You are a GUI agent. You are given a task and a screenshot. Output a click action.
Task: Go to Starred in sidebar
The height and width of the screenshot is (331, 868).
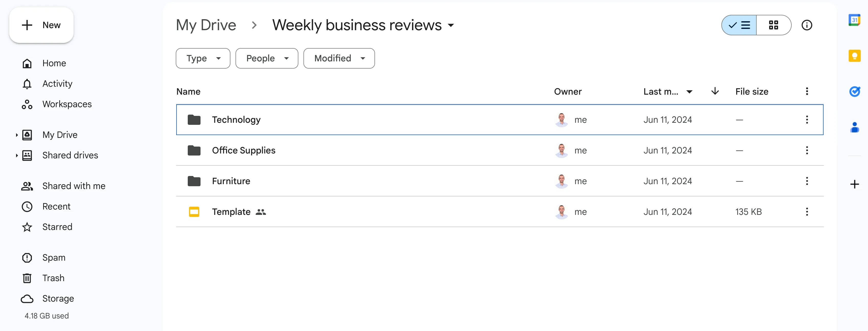tap(57, 227)
